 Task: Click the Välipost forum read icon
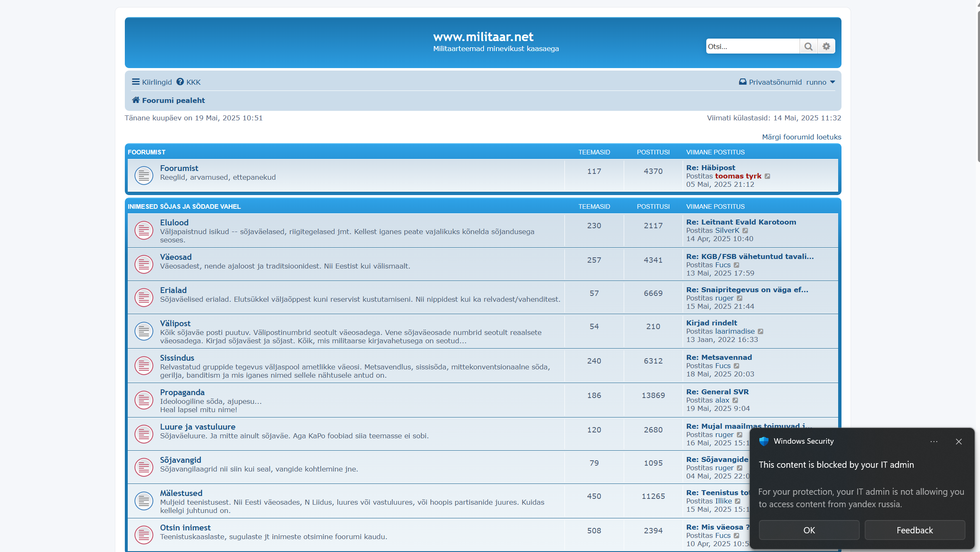pos(144,331)
